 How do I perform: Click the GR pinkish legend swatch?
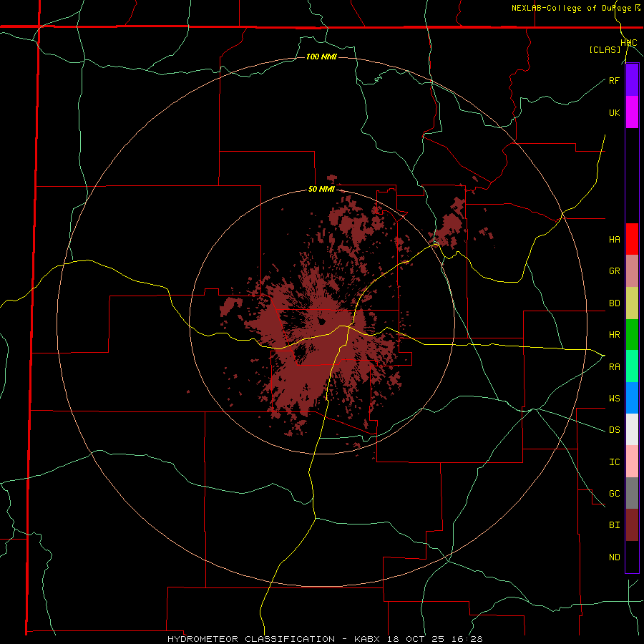632,270
